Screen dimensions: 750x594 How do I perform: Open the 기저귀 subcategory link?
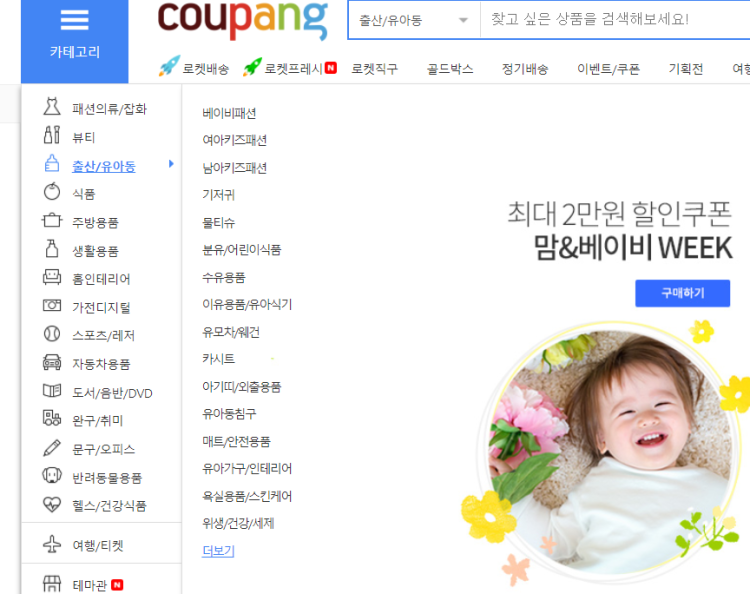(x=219, y=195)
